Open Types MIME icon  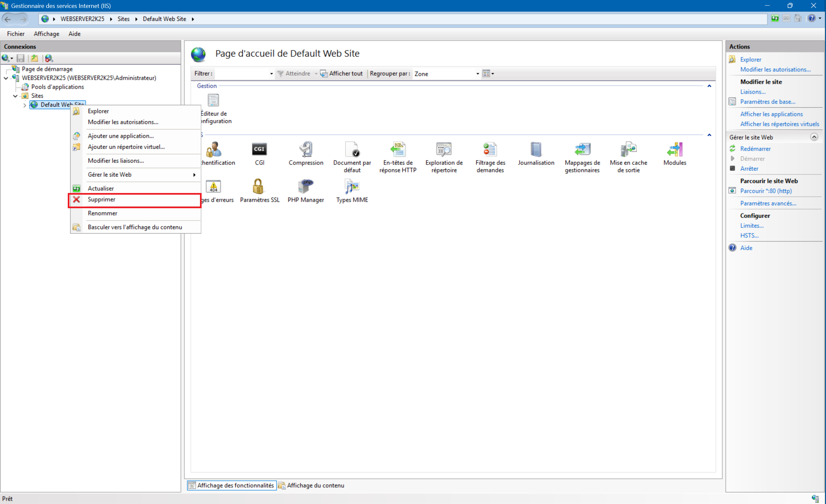pos(352,187)
